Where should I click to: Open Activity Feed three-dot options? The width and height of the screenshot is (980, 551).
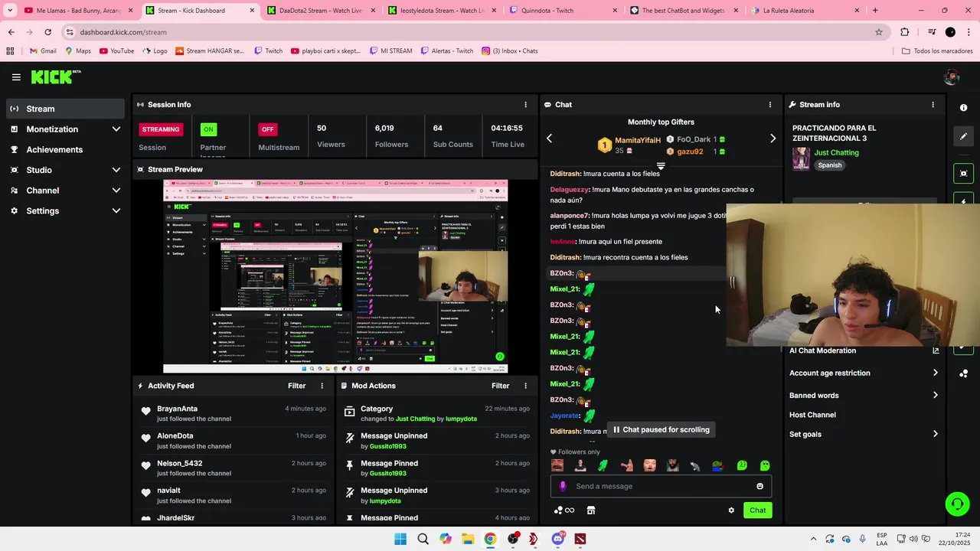322,386
